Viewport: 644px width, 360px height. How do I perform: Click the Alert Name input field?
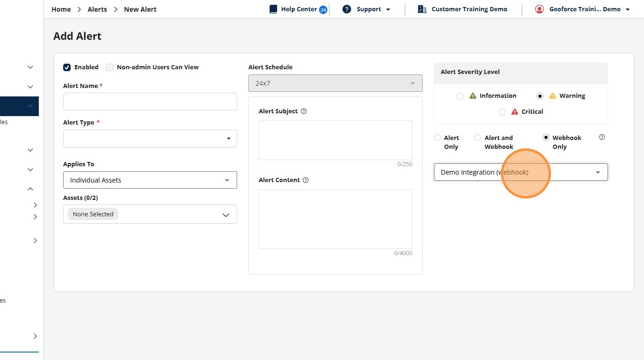click(x=150, y=102)
